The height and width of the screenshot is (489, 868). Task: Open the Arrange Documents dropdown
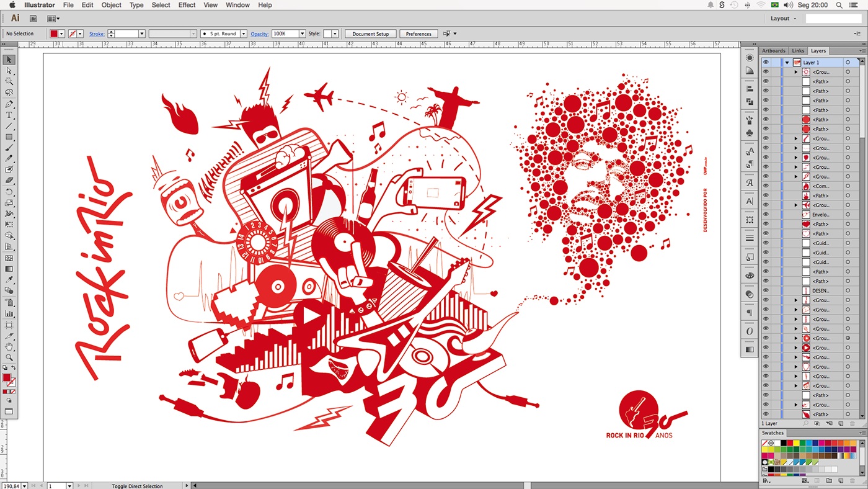53,19
